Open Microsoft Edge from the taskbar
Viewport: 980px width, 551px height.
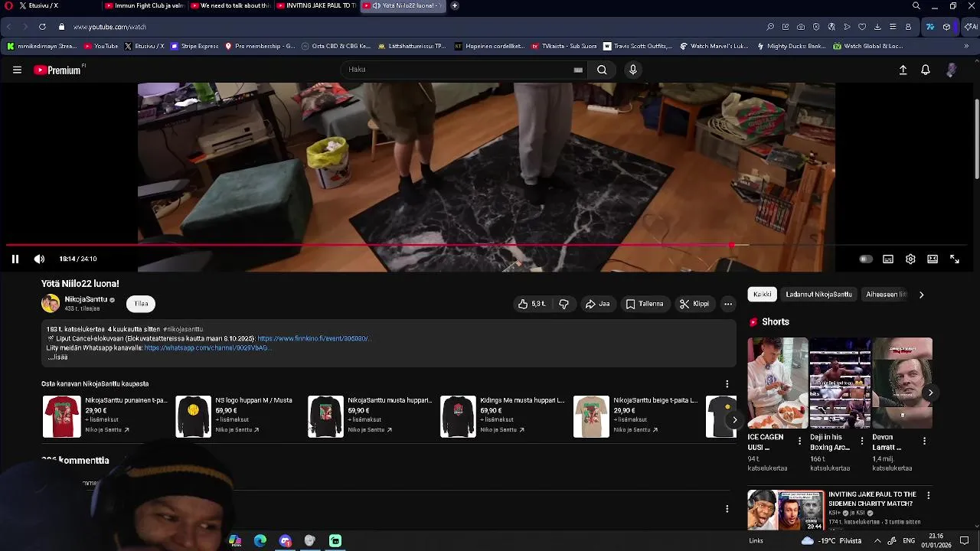[260, 541]
